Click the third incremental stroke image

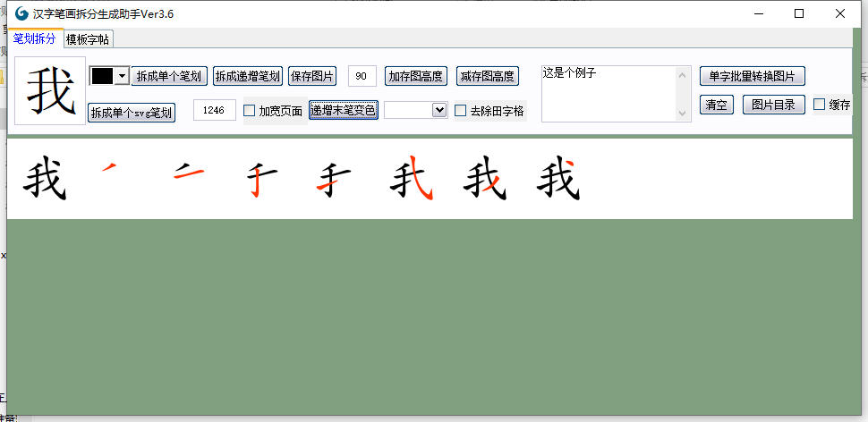click(x=260, y=179)
